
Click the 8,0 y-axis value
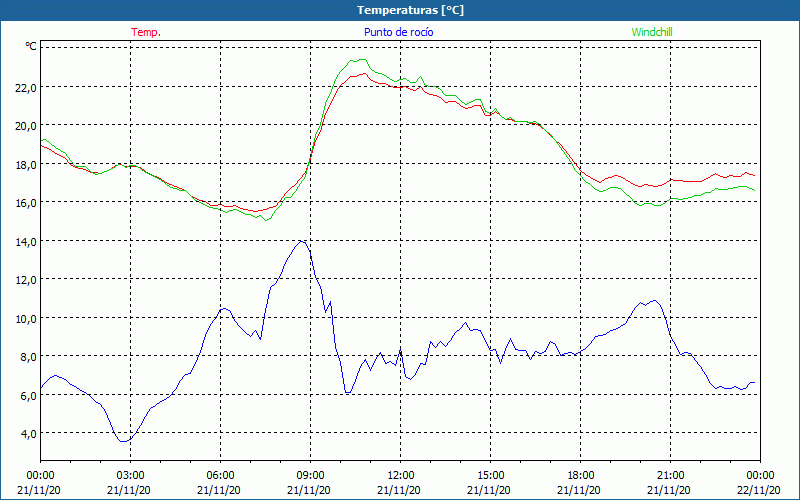pos(29,357)
